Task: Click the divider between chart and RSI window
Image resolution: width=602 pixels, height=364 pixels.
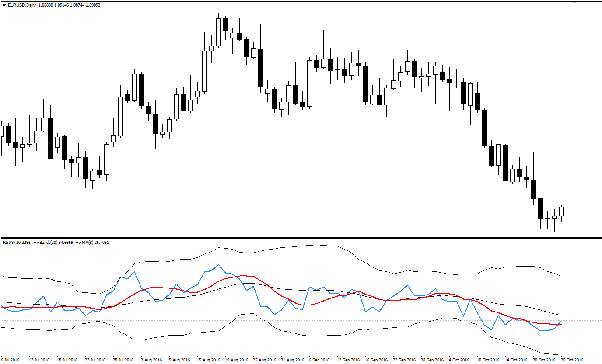Action: point(301,238)
